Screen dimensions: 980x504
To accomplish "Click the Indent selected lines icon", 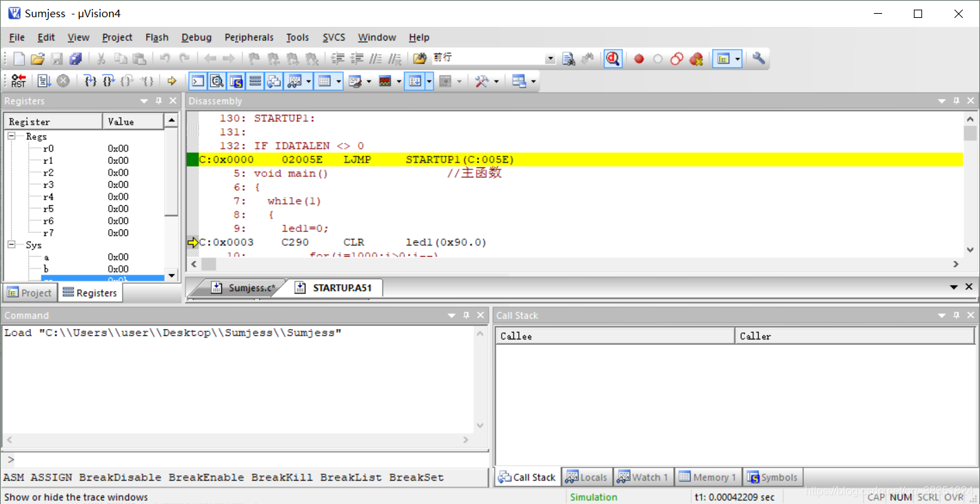I will (338, 59).
